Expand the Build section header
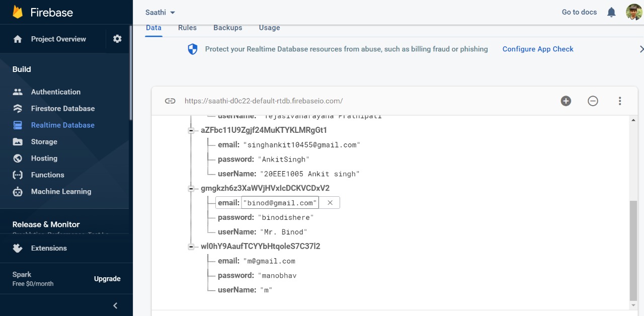The width and height of the screenshot is (644, 316). click(x=22, y=69)
